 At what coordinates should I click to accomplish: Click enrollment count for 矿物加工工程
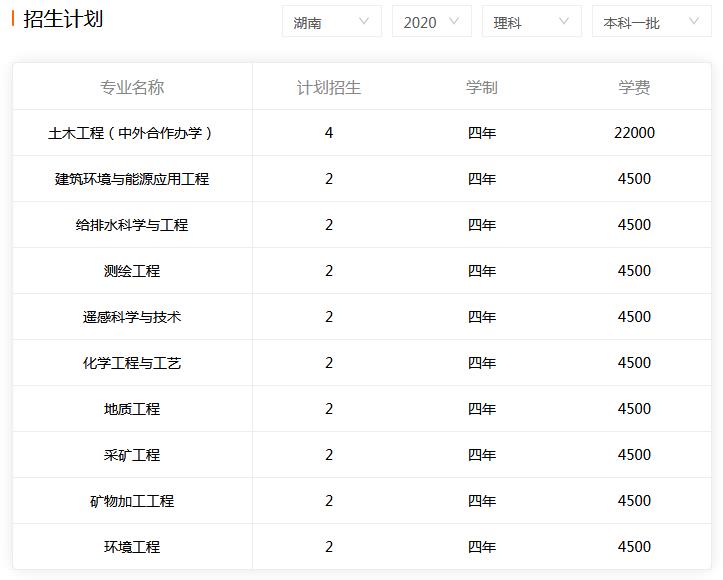click(x=329, y=501)
